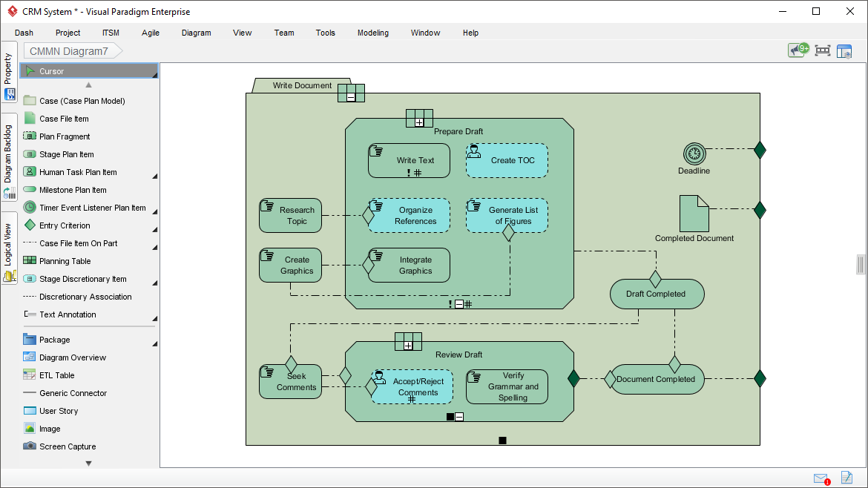Open the Modeling menu
Image resolution: width=868 pixels, height=488 pixels.
[x=372, y=33]
